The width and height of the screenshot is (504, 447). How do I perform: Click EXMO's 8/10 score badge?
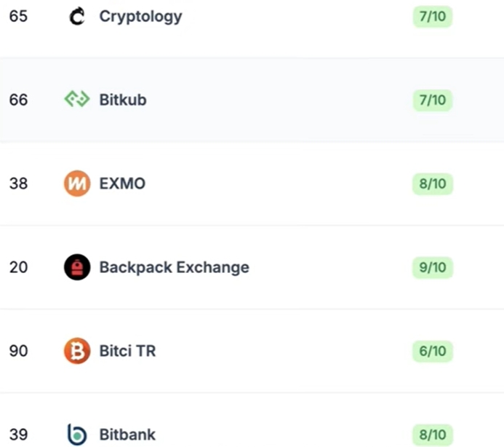[x=433, y=183]
